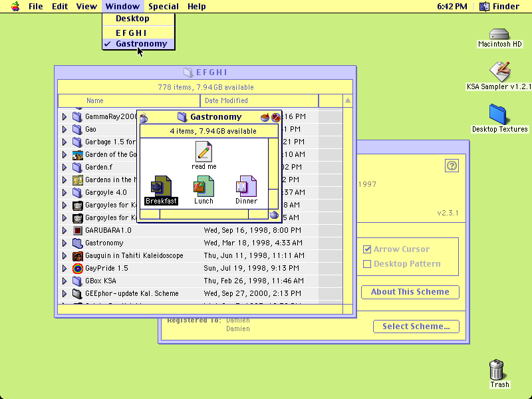Open the View menu

(x=86, y=6)
